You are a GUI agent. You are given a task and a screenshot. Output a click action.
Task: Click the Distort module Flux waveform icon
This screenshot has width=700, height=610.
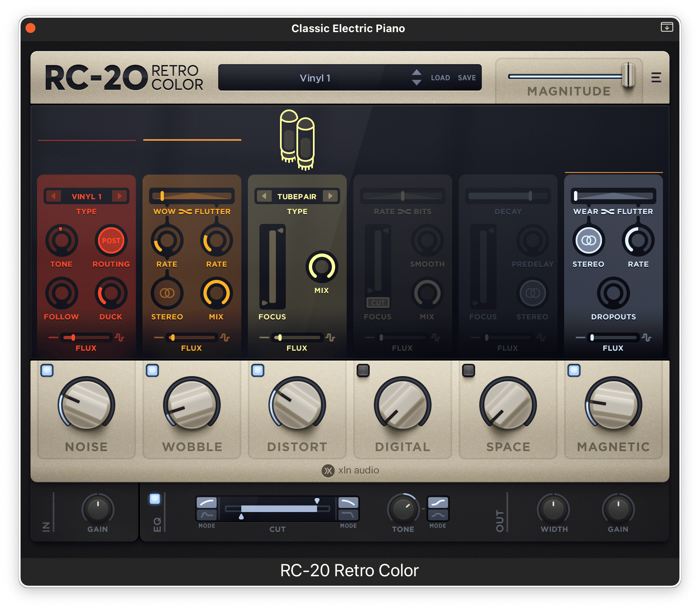331,338
